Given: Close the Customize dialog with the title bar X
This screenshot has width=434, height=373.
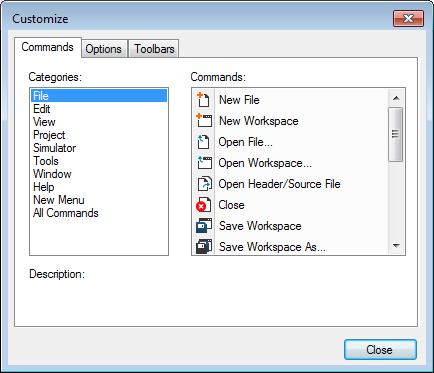Looking at the screenshot, I should click(408, 18).
